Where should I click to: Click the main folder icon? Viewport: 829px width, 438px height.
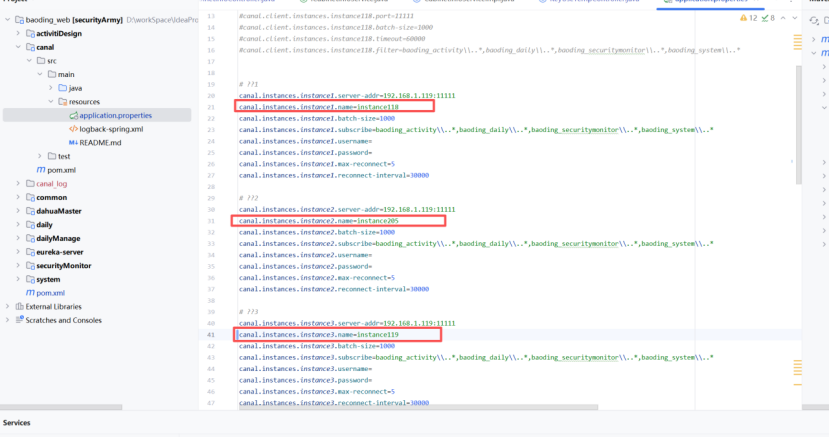click(x=52, y=75)
